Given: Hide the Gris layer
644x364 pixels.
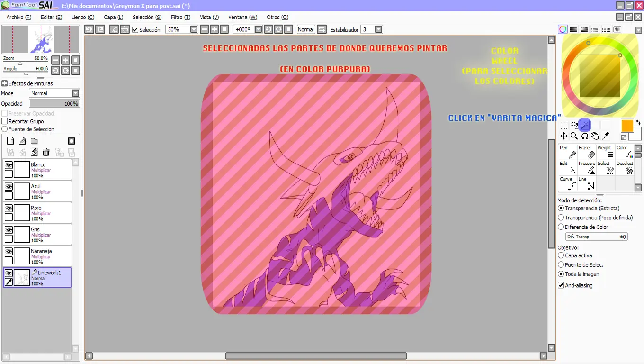Looking at the screenshot, I should [x=9, y=230].
